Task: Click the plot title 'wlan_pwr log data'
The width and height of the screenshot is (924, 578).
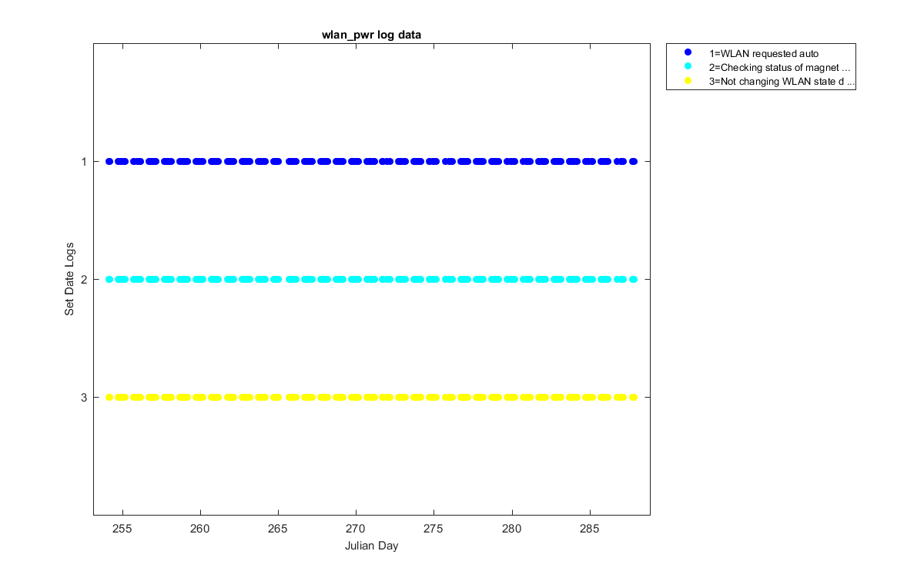Action: 371,35
